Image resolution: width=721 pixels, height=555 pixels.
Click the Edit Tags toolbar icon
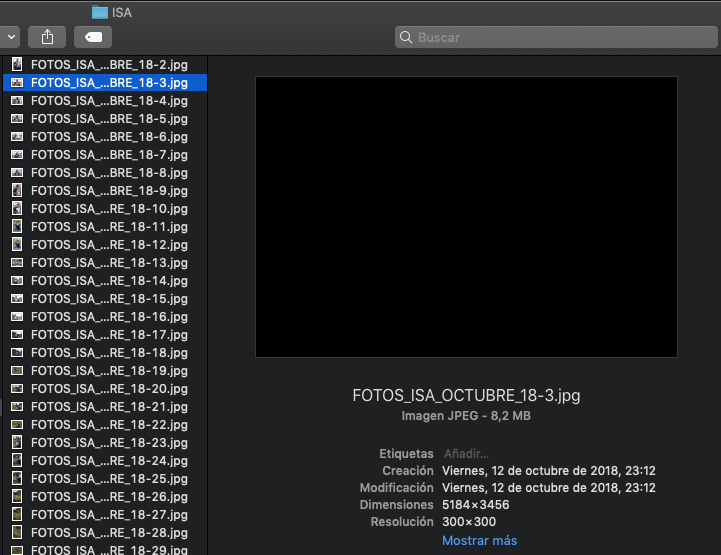(x=93, y=37)
